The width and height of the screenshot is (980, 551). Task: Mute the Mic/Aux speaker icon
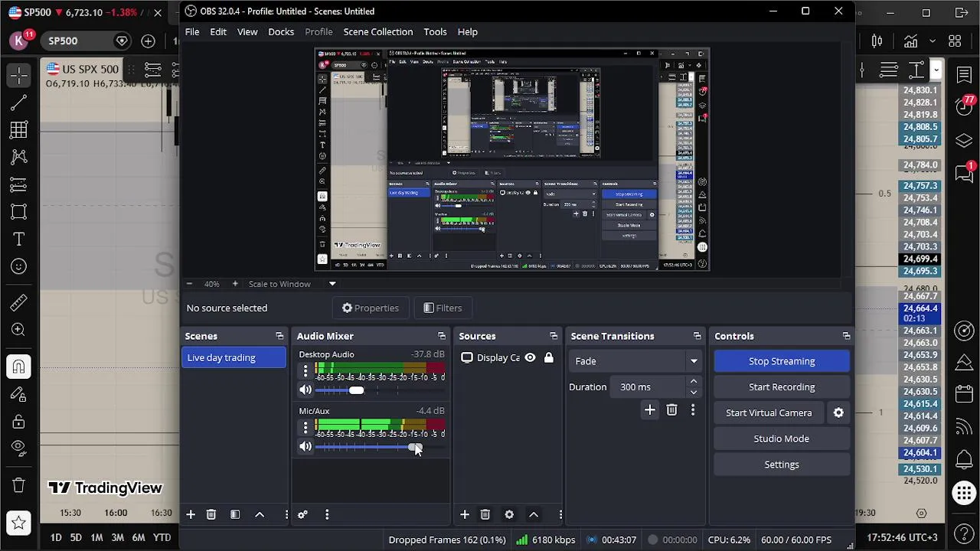coord(305,447)
